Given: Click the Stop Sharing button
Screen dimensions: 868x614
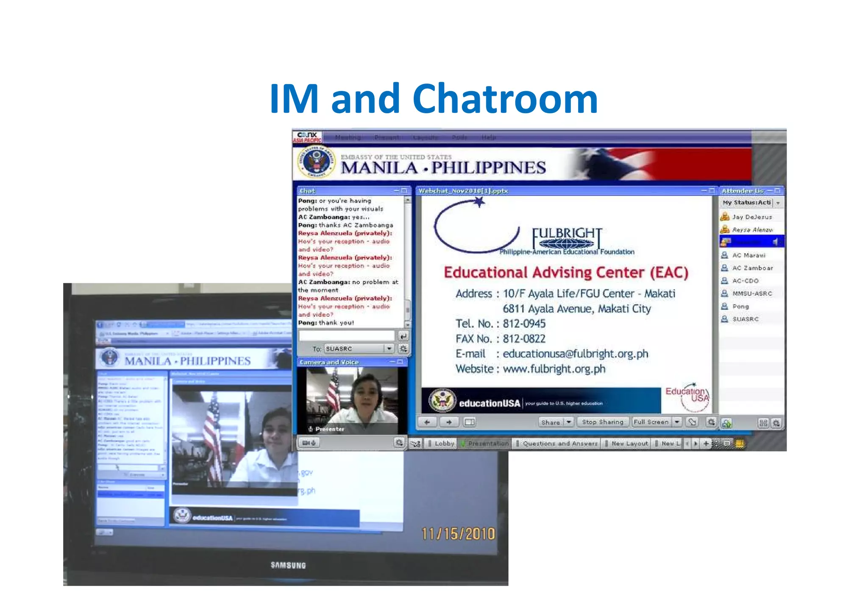Looking at the screenshot, I should tap(603, 422).
